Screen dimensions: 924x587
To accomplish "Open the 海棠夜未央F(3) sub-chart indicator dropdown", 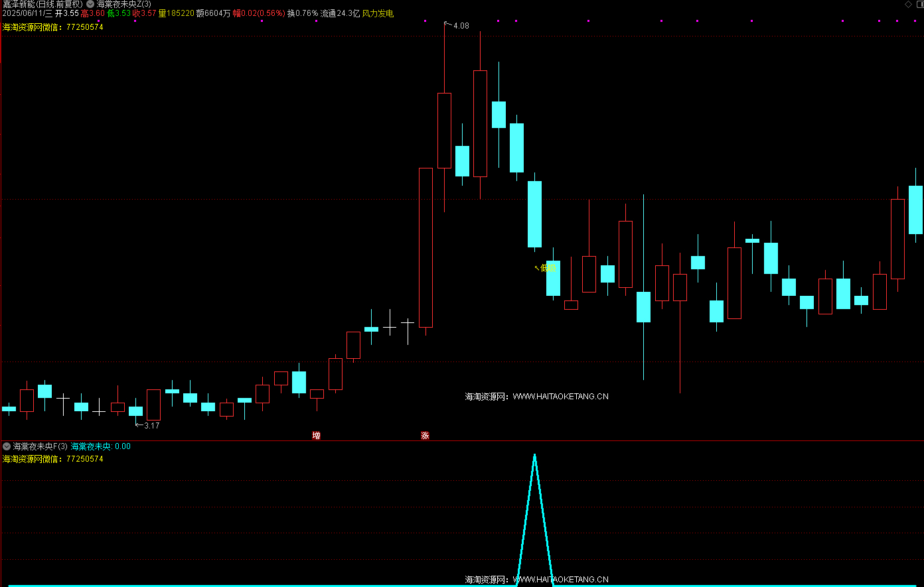I will pyautogui.click(x=7, y=446).
